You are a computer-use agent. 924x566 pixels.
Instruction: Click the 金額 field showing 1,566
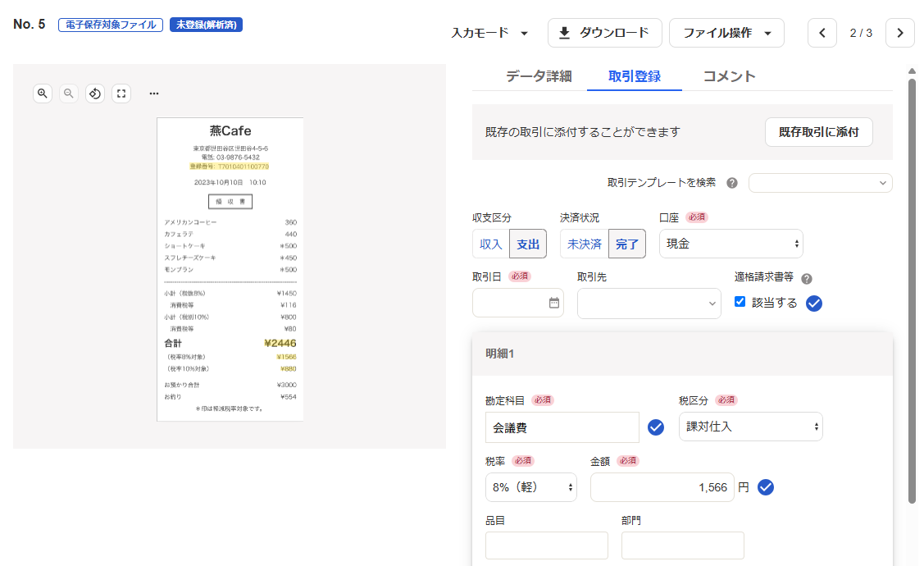(x=662, y=487)
